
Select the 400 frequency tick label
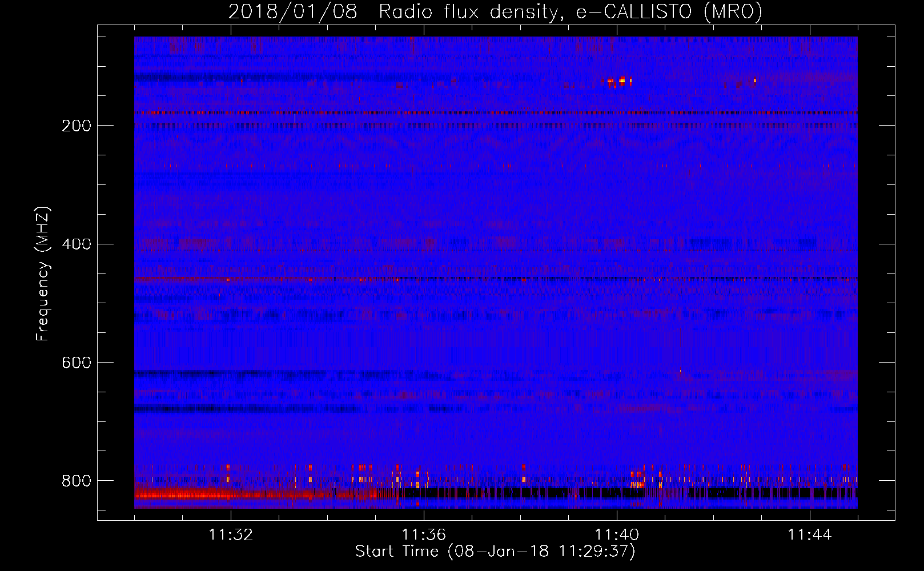pyautogui.click(x=76, y=244)
